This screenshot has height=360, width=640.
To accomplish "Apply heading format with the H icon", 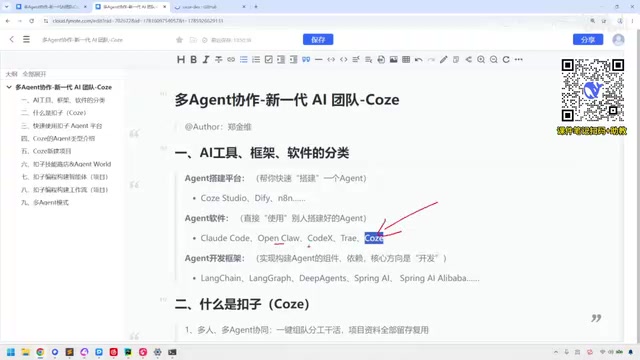I will (x=181, y=60).
